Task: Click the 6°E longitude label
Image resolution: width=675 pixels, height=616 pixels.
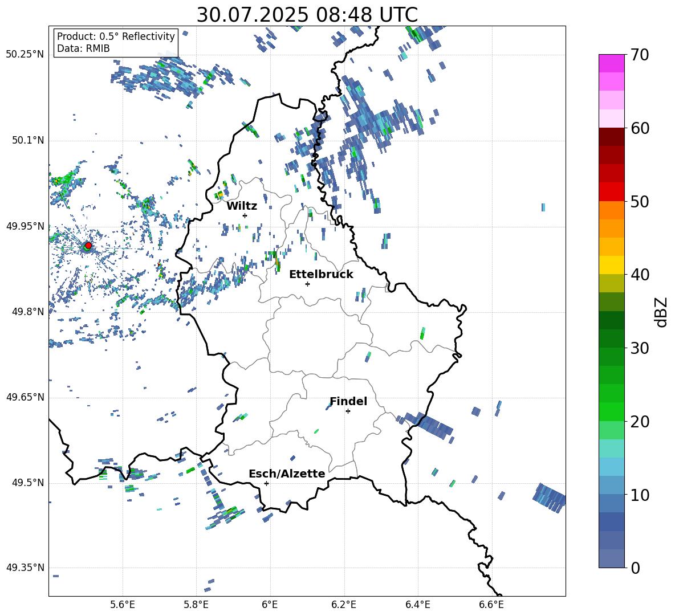Action: (270, 605)
